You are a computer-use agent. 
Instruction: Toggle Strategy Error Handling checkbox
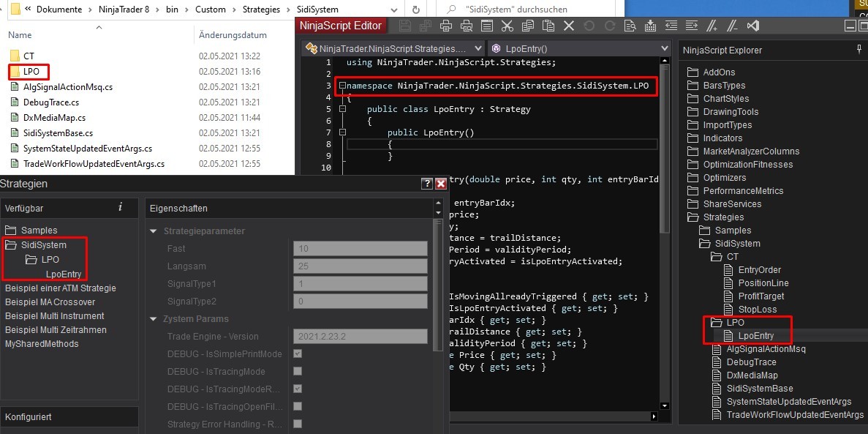point(298,424)
